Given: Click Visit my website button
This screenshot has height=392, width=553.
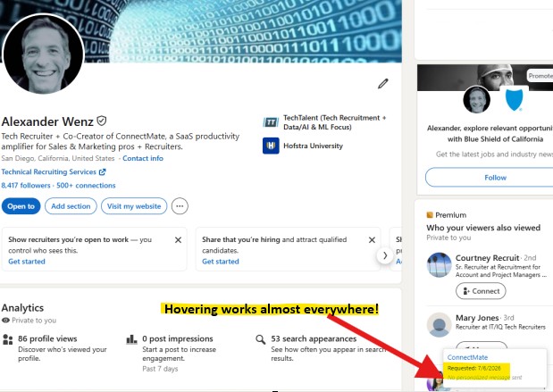Looking at the screenshot, I should [x=134, y=206].
